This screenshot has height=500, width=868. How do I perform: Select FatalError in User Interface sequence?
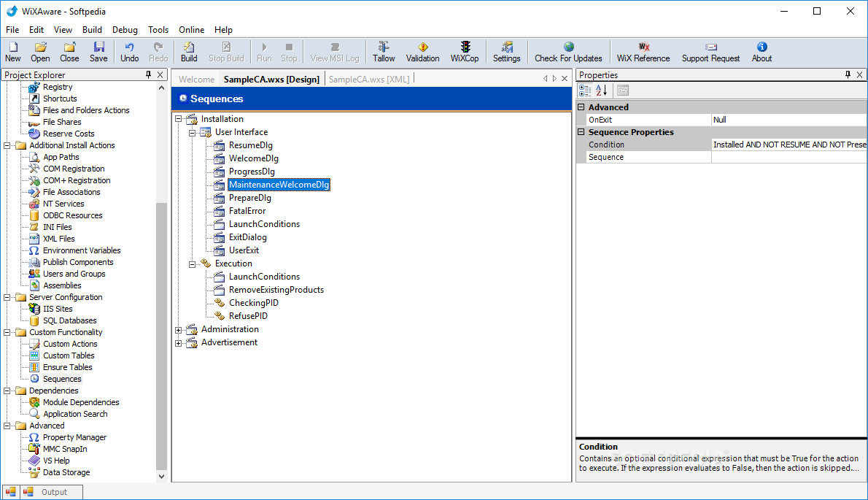pos(247,211)
